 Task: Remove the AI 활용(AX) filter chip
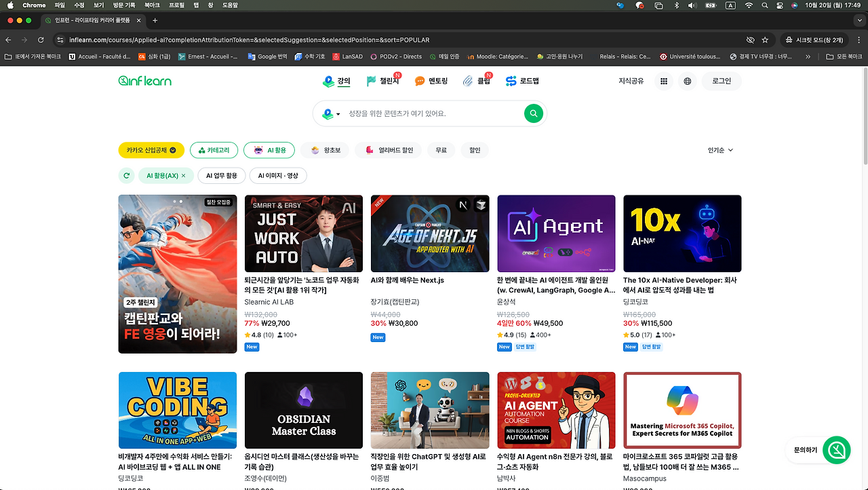183,176
